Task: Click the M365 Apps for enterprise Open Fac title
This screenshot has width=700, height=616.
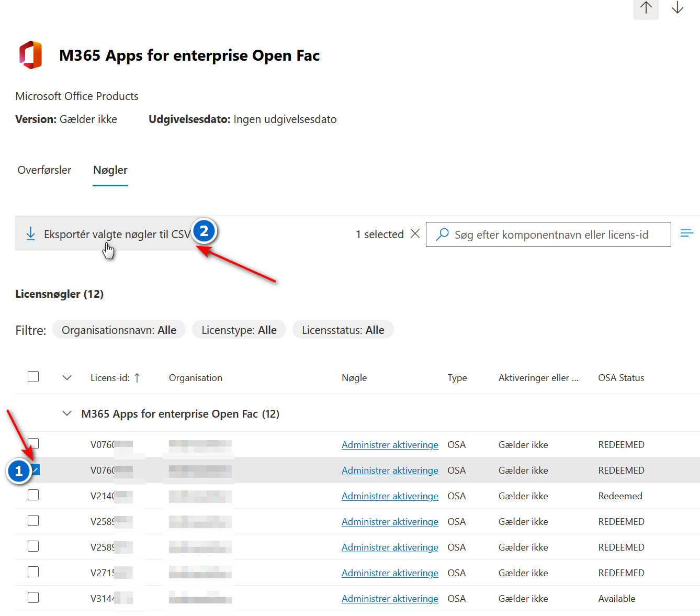Action: click(x=189, y=55)
